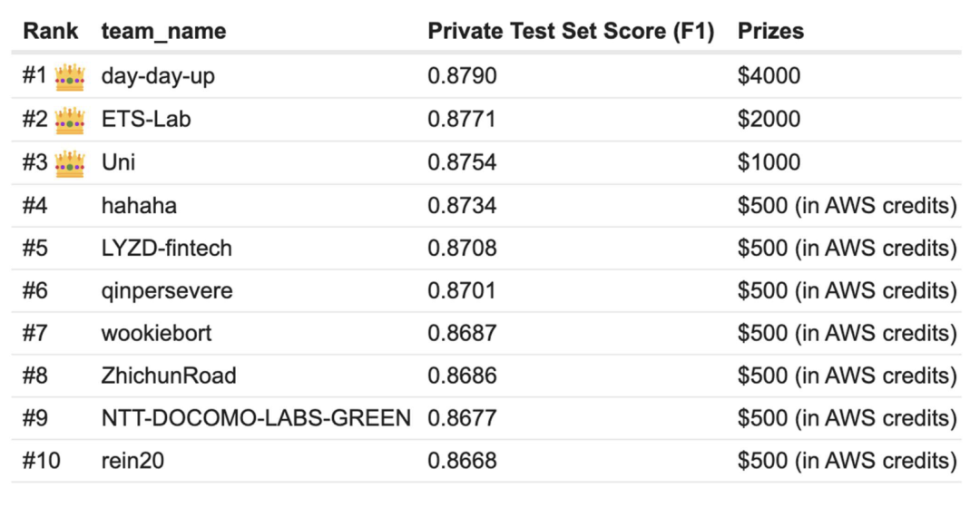Choose the ZhichunRoad team entry
Screen dimensions: 980x508
point(169,376)
